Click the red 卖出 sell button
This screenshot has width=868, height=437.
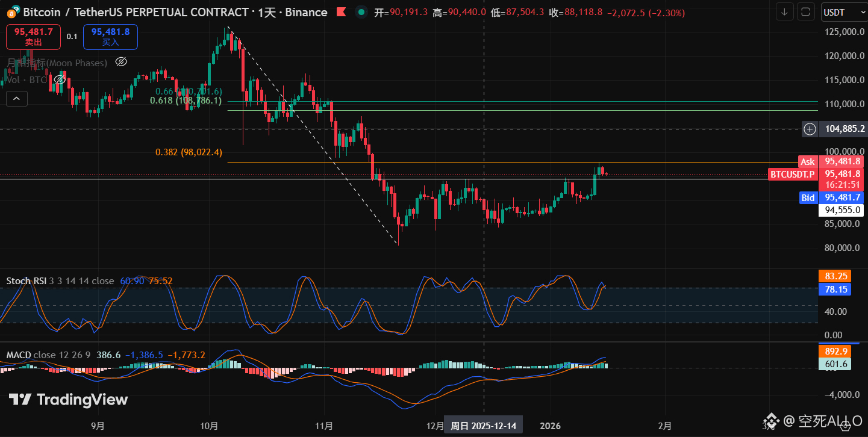(33, 37)
